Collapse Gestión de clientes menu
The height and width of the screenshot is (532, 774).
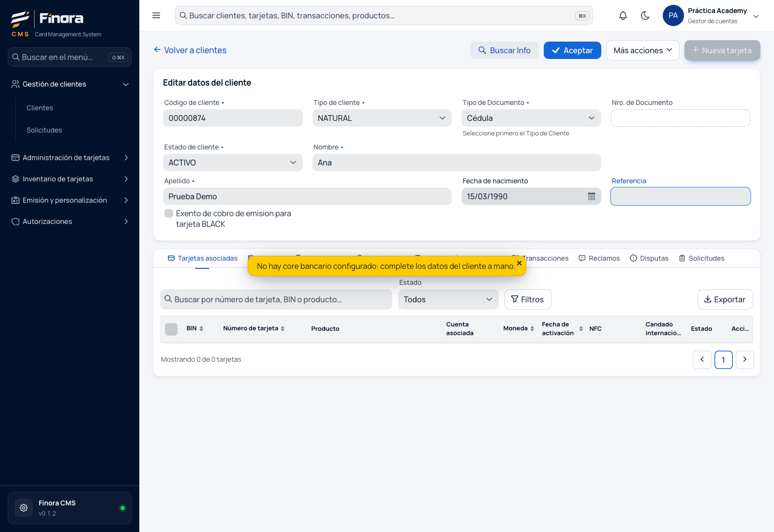70,84
